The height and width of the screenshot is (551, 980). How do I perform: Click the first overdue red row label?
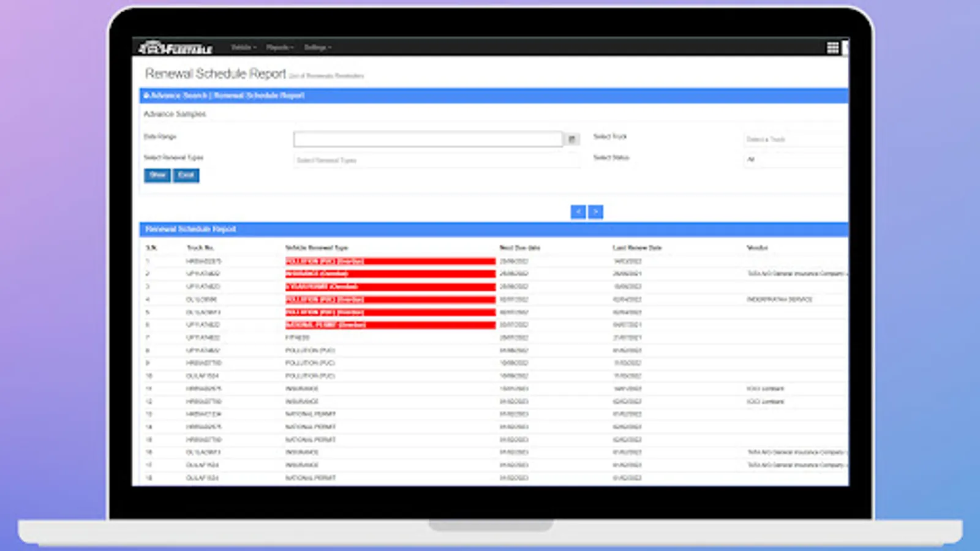pyautogui.click(x=325, y=261)
